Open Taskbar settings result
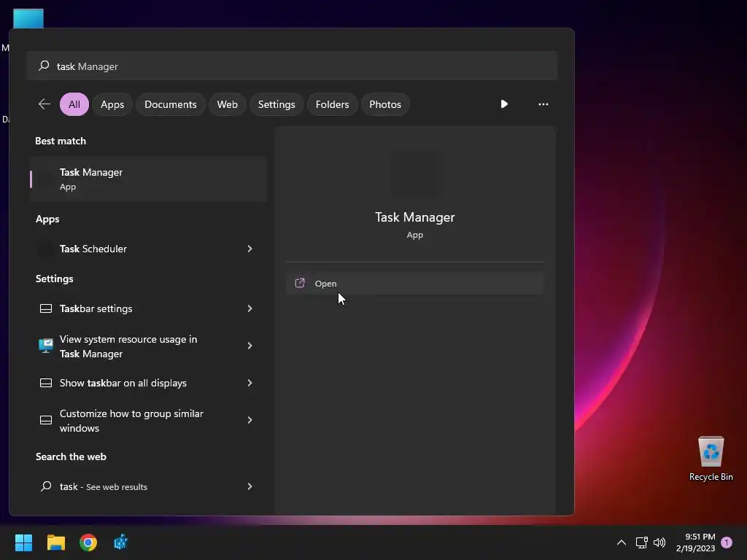747x560 pixels. [148, 308]
